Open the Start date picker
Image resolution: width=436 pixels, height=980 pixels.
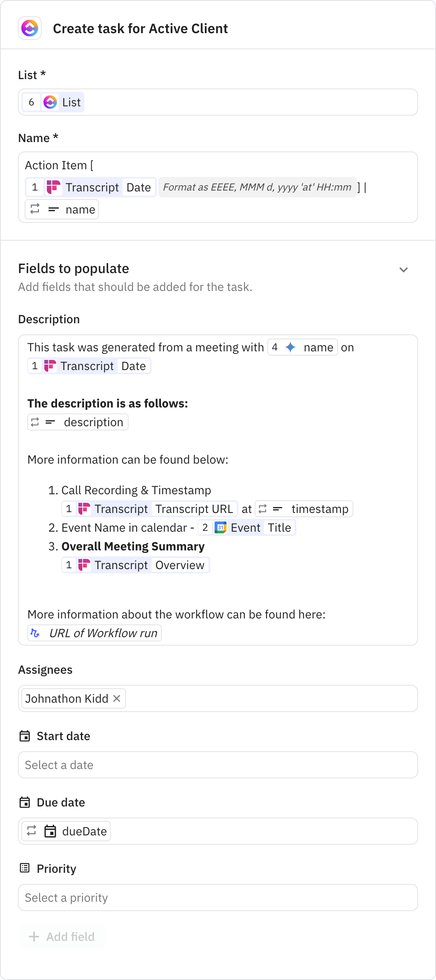[218, 764]
